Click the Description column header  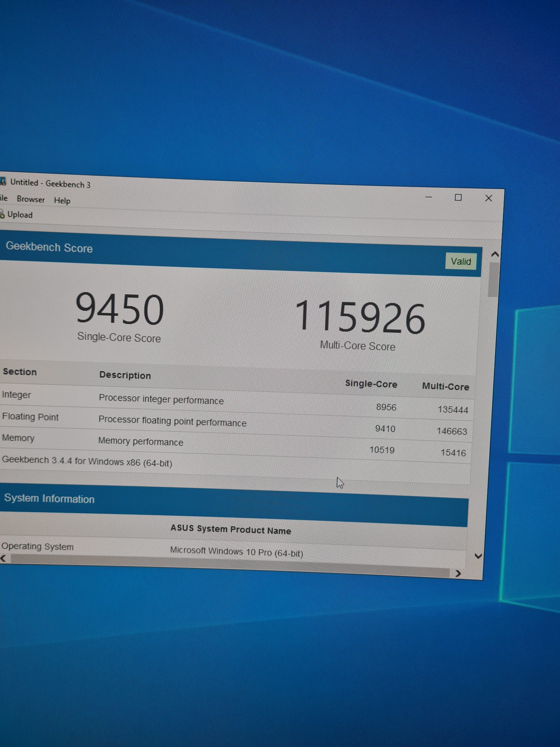[125, 375]
